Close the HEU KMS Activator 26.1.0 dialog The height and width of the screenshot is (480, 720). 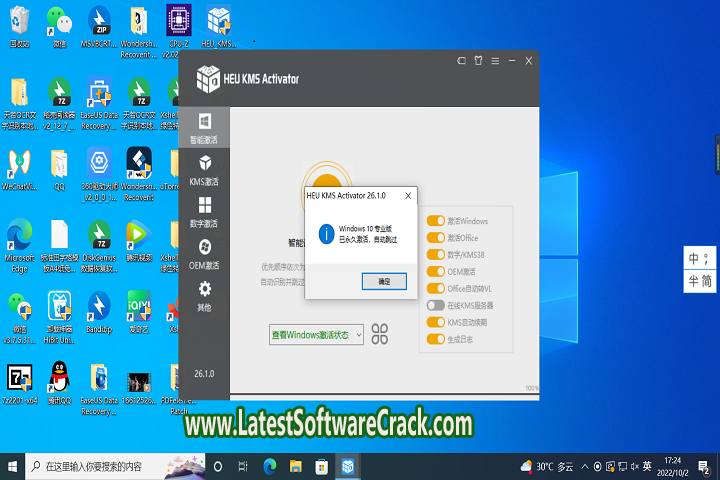click(407, 196)
